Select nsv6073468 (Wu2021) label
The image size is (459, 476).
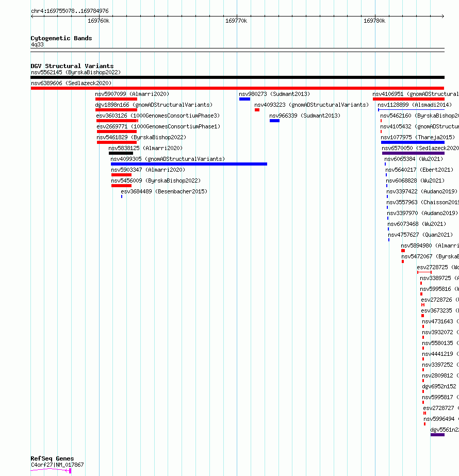click(417, 224)
